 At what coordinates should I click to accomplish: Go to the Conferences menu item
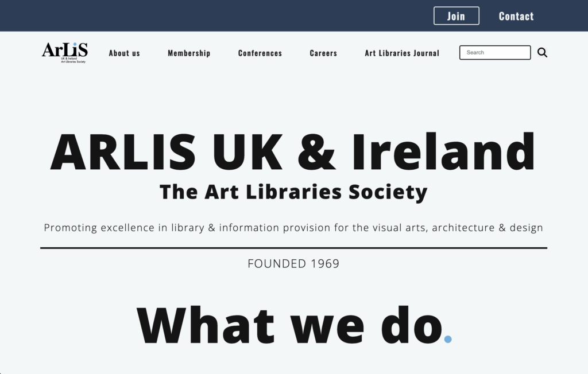point(260,53)
